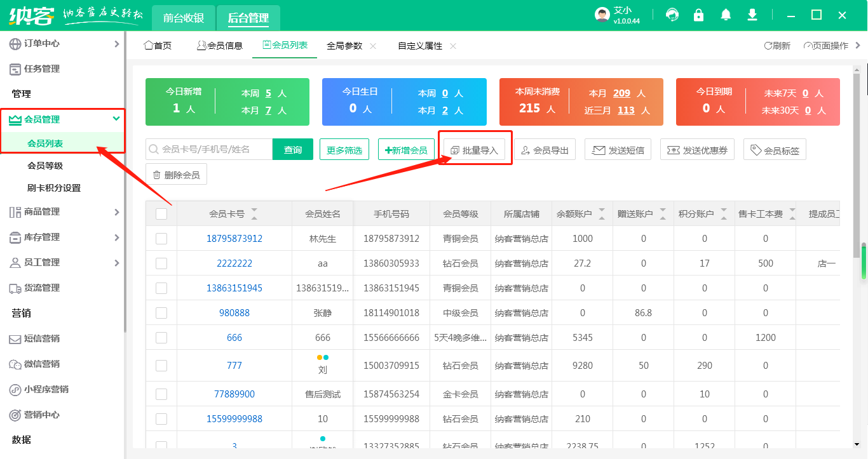The image size is (868, 459).
Task: Click the green 查询 search button
Action: pos(293,150)
